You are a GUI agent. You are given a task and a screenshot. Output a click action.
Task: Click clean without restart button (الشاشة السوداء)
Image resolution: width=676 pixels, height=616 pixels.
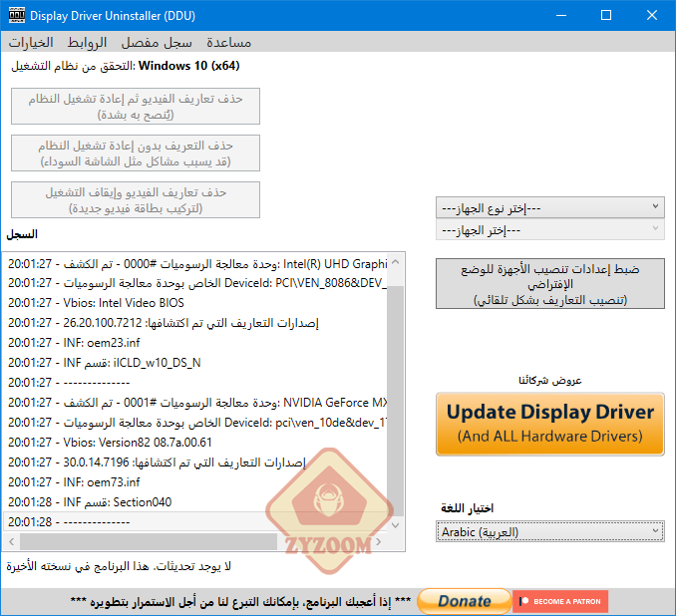click(136, 154)
